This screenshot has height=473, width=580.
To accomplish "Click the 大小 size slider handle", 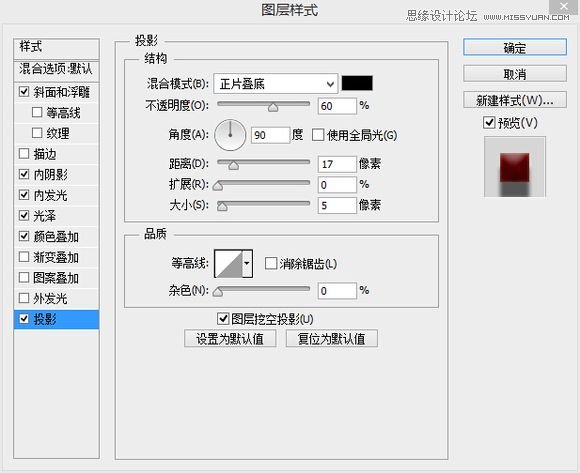I will pos(222,207).
